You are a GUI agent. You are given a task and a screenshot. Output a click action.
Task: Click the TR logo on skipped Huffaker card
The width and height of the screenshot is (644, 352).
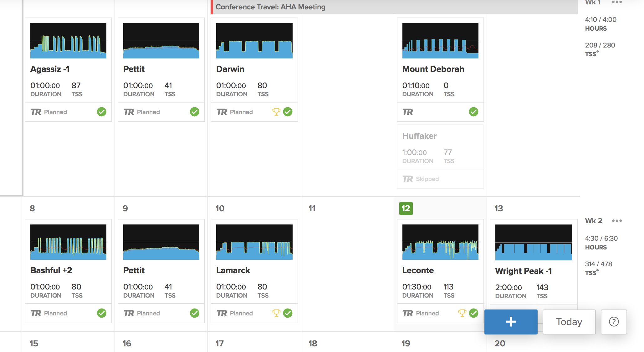click(x=407, y=179)
